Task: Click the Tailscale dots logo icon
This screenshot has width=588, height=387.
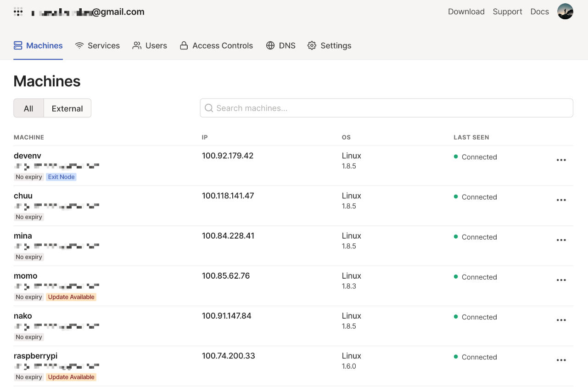Action: click(18, 12)
